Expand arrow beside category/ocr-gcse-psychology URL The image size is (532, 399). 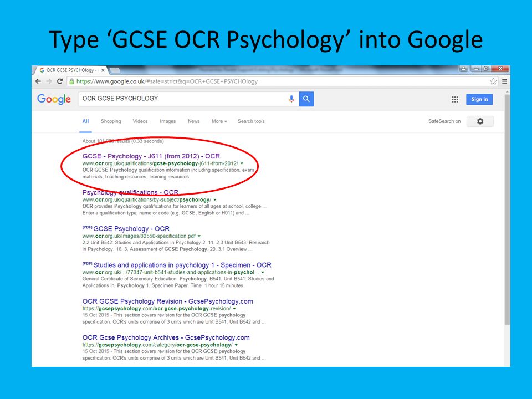(236, 345)
